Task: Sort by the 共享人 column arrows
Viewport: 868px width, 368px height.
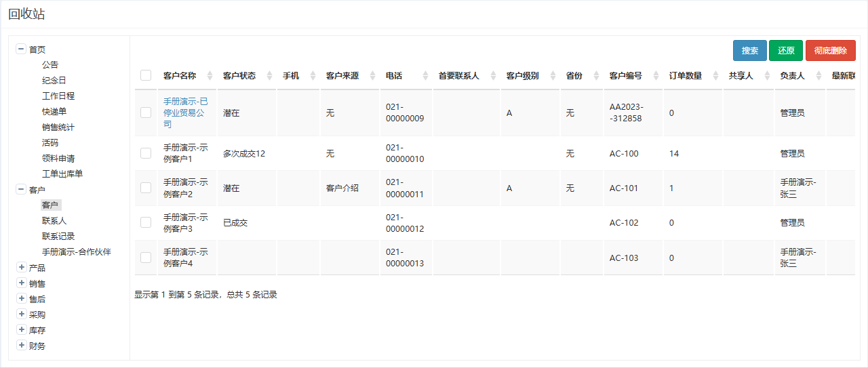Action: 767,76
